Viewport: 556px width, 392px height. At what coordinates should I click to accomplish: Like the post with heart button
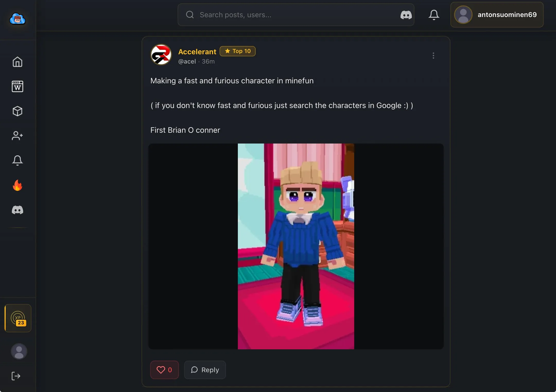click(x=164, y=370)
